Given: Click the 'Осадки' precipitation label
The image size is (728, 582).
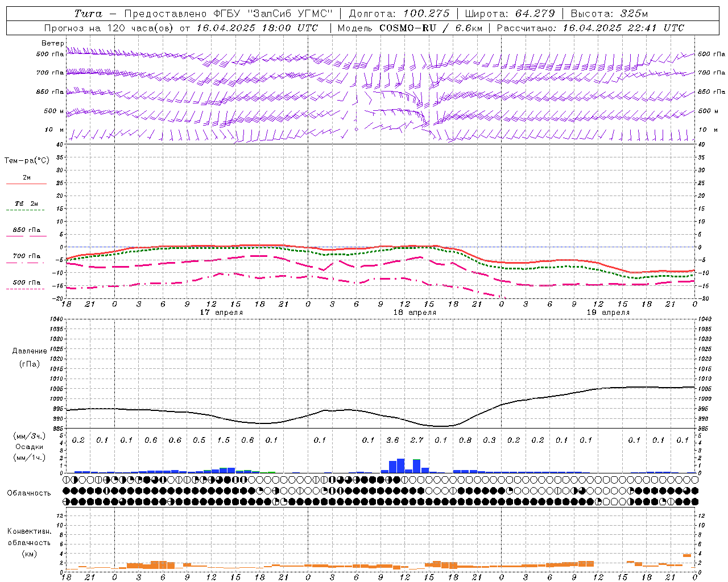Looking at the screenshot, I should tap(29, 447).
